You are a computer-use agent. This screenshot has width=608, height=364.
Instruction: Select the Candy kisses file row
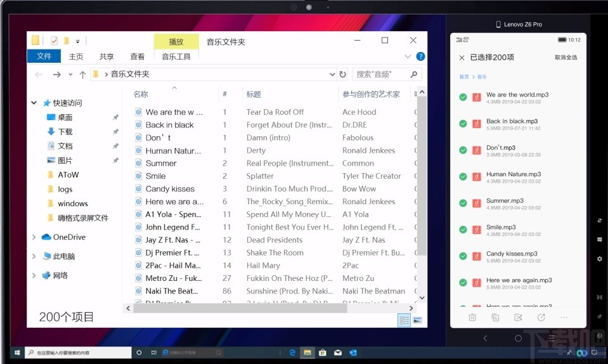tap(170, 189)
